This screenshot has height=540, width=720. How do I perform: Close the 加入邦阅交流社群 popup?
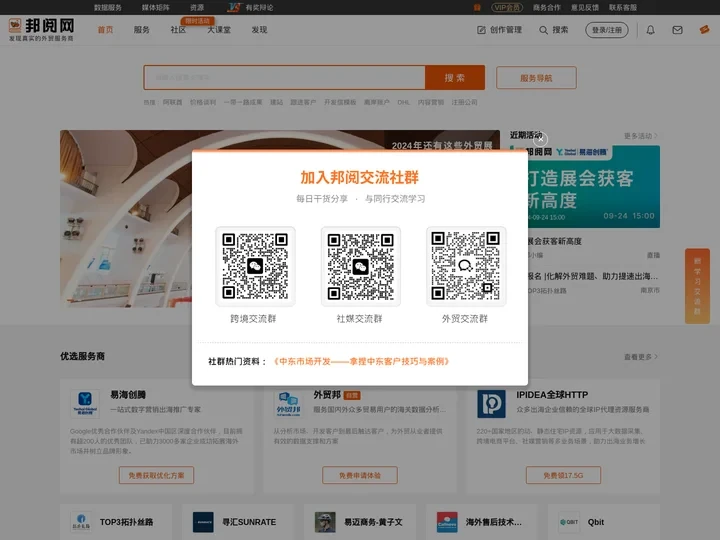pos(540,139)
